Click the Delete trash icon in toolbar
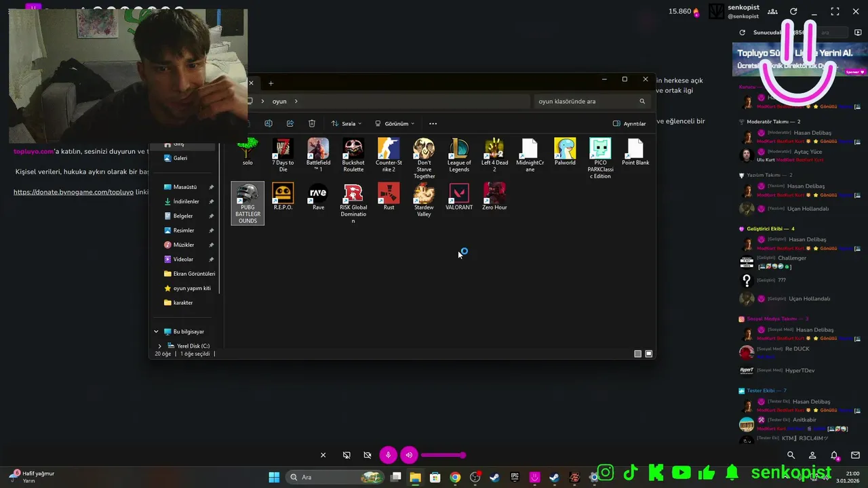 pos(312,123)
